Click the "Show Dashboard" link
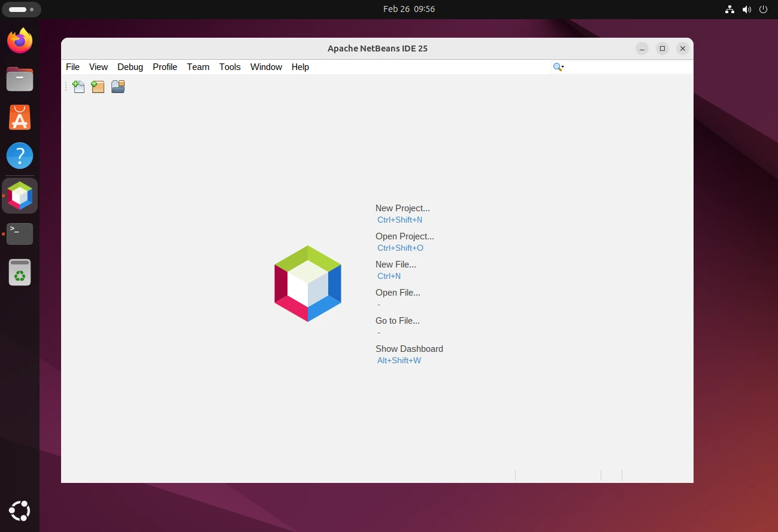 [409, 349]
